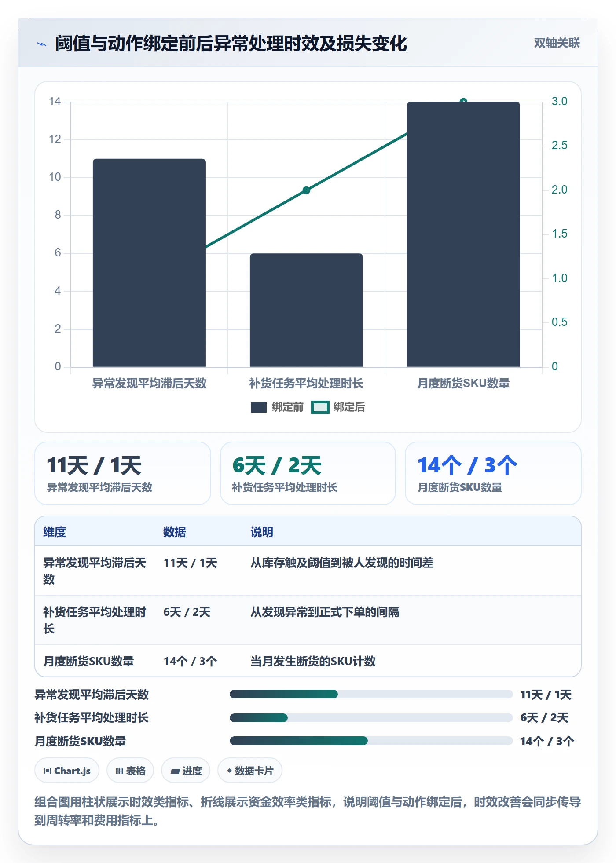Viewport: 616px width, 863px height.
Task: Click the progress bar for 异常发现平均滞后天数
Action: pyautogui.click(x=371, y=694)
